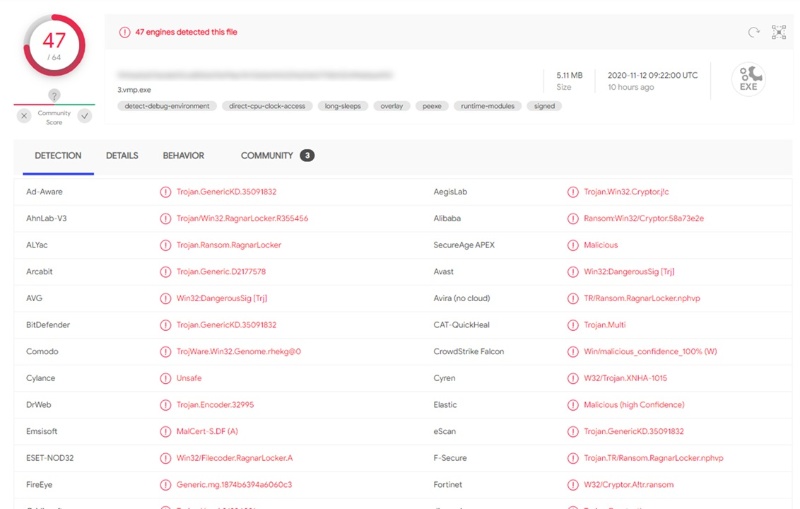This screenshot has width=800, height=509.
Task: Click the runtime-modules tag
Action: click(489, 106)
